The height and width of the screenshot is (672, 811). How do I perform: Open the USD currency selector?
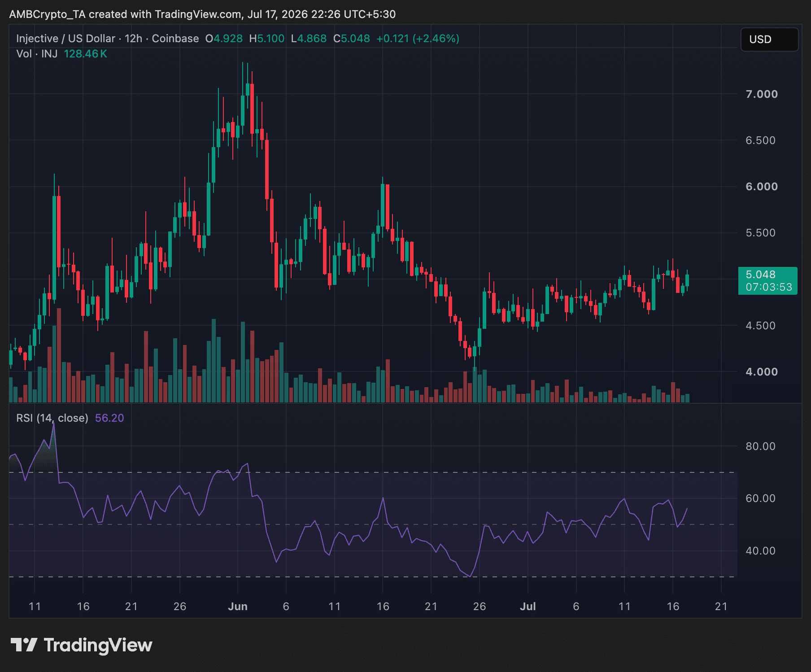(x=769, y=39)
